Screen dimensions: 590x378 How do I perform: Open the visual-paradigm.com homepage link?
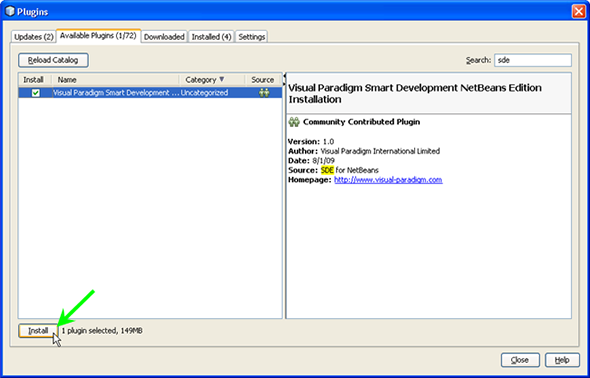(388, 180)
